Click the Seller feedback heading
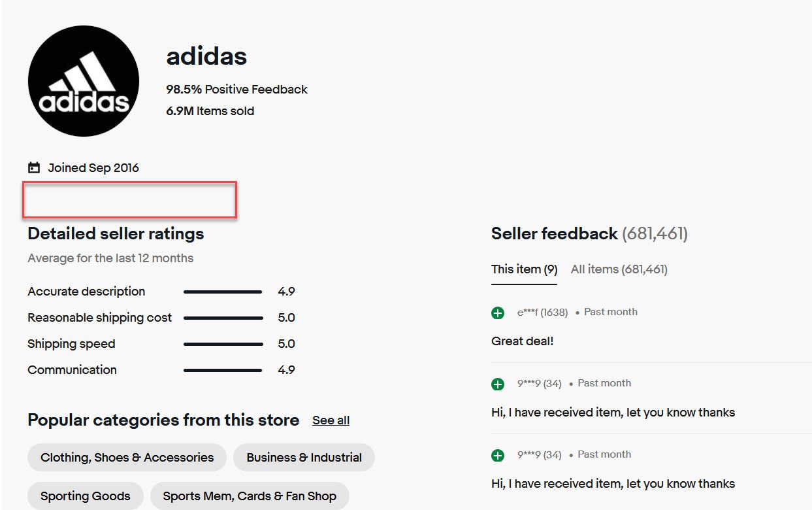812x510 pixels. [554, 234]
